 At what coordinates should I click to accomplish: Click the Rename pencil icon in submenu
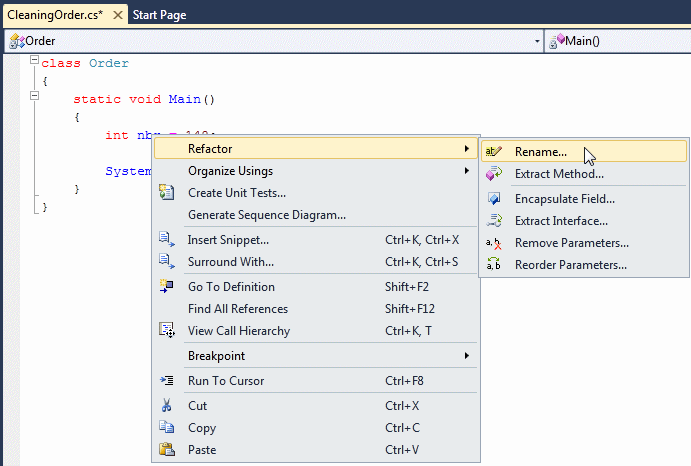[x=493, y=152]
